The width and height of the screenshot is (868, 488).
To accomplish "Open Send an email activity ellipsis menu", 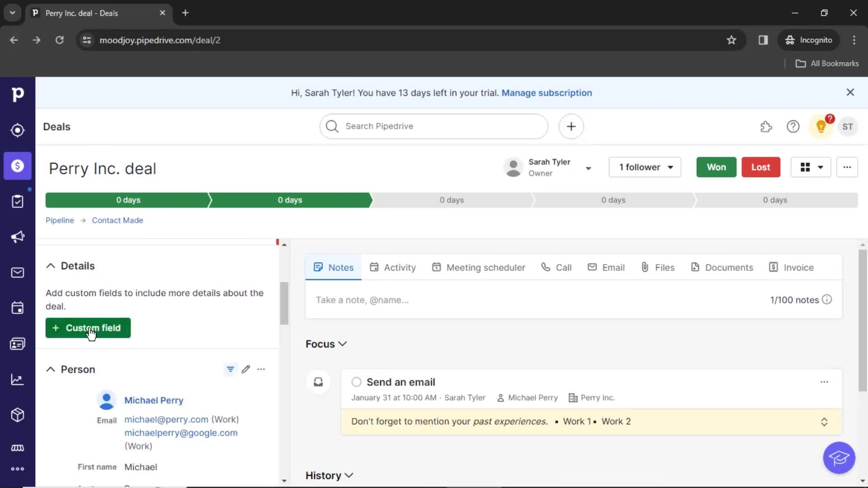I will pyautogui.click(x=824, y=382).
